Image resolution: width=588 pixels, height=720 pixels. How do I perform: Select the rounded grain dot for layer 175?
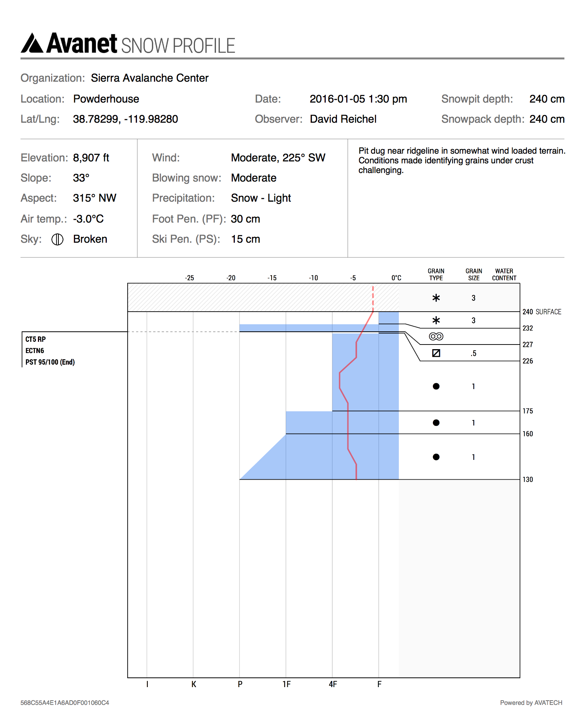pyautogui.click(x=436, y=386)
